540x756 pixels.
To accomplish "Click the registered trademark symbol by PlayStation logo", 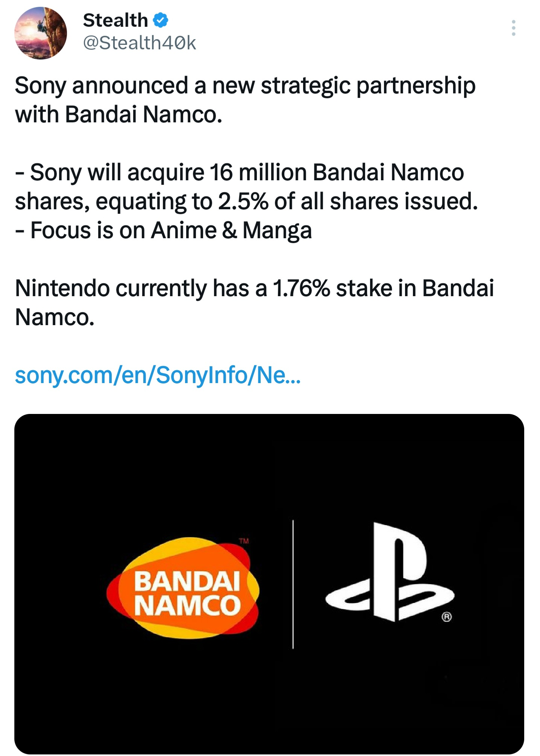I will click(446, 617).
